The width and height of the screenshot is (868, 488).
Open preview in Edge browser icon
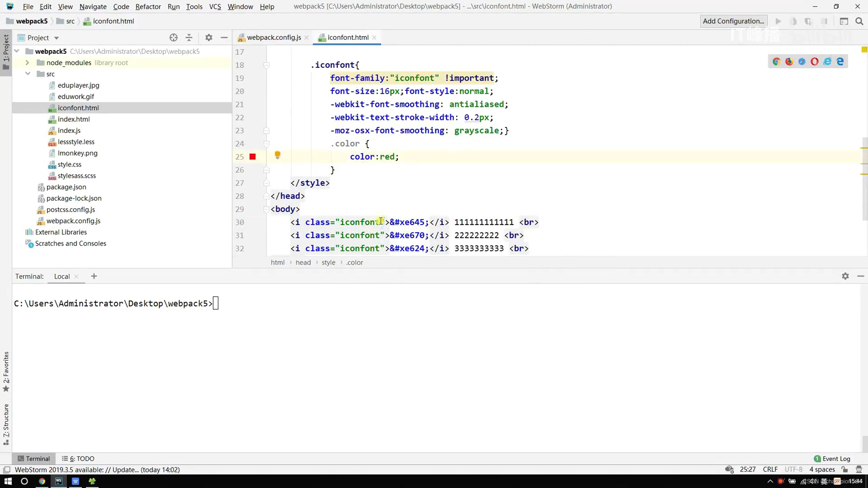(840, 61)
